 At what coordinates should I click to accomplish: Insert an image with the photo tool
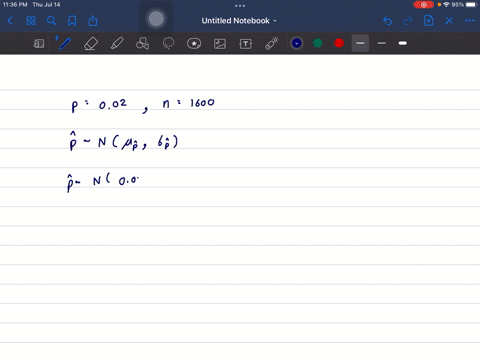click(220, 44)
